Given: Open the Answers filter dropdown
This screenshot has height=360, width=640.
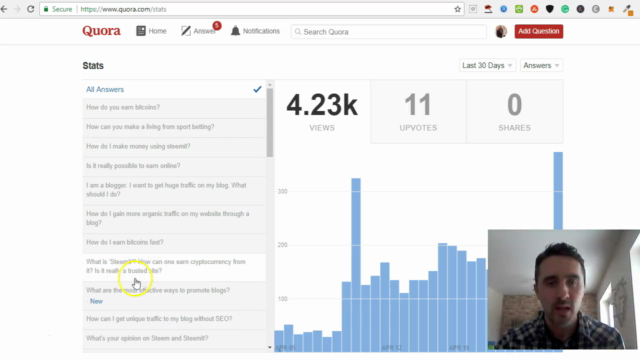Looking at the screenshot, I should pos(541,66).
